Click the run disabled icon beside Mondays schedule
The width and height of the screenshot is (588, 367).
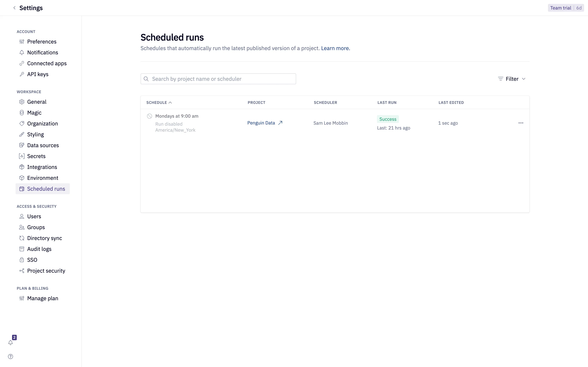(x=149, y=116)
